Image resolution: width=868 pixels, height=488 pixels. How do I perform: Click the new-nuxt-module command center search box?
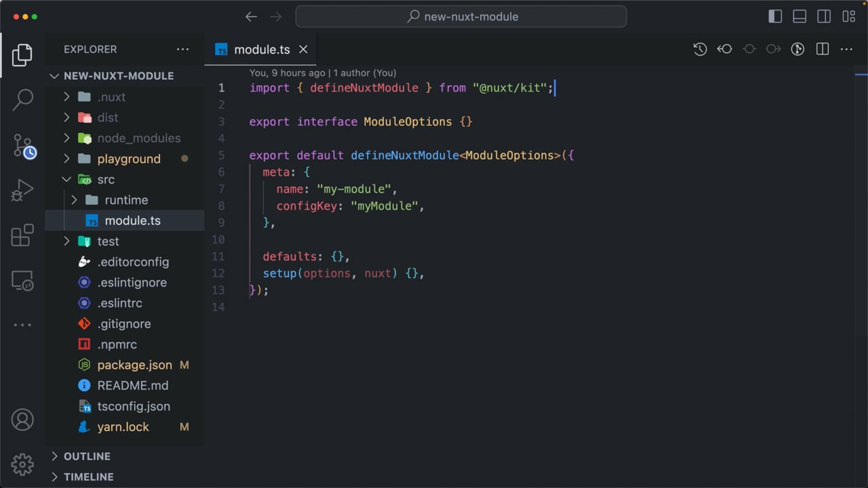(x=461, y=16)
